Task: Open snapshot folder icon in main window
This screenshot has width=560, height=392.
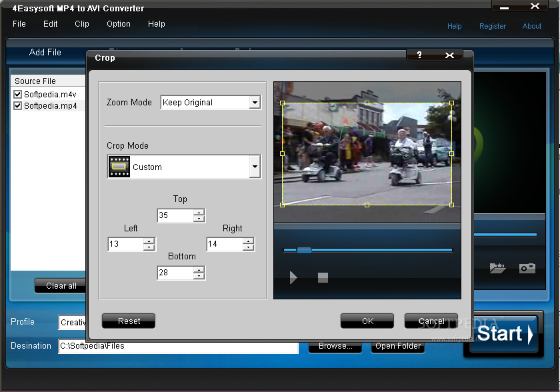Action: click(x=497, y=268)
